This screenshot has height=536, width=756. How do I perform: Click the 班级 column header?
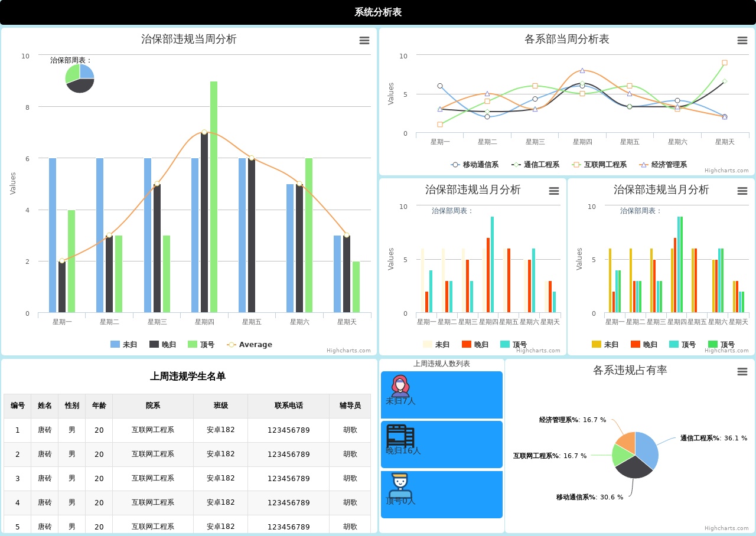tap(221, 406)
